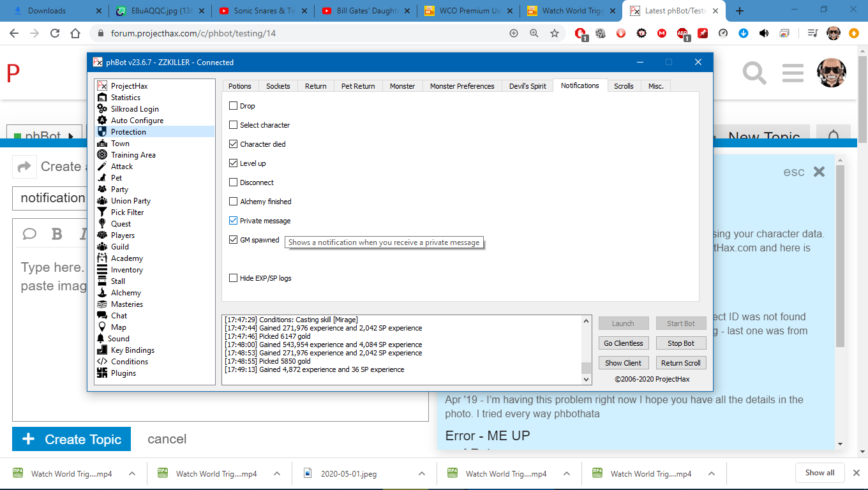Viewport: 868px width, 490px height.
Task: Tick the Hide EXP/SP logs checkbox
Action: (234, 278)
